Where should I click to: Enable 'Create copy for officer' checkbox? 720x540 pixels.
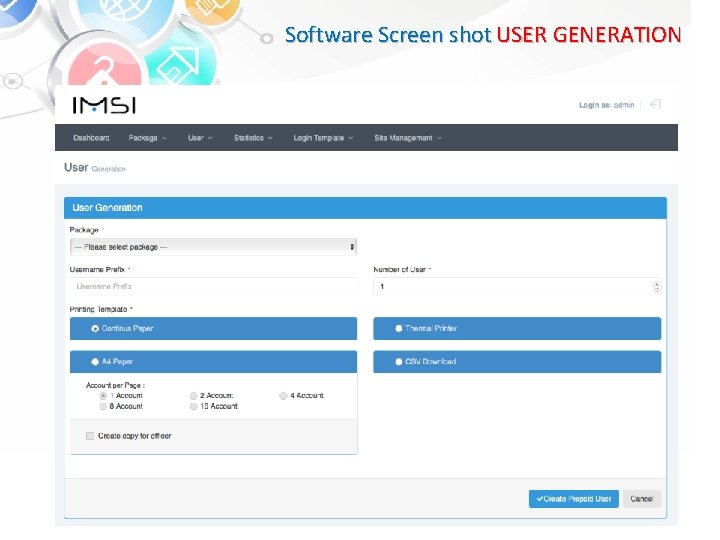[x=90, y=436]
